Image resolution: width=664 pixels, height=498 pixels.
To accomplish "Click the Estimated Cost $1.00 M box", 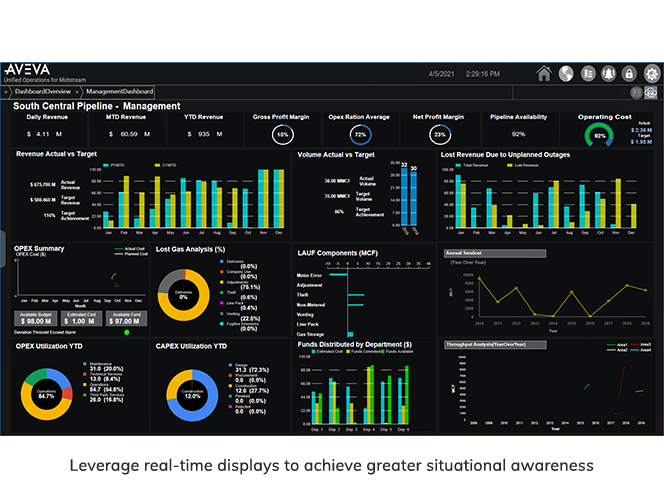I will [83, 319].
